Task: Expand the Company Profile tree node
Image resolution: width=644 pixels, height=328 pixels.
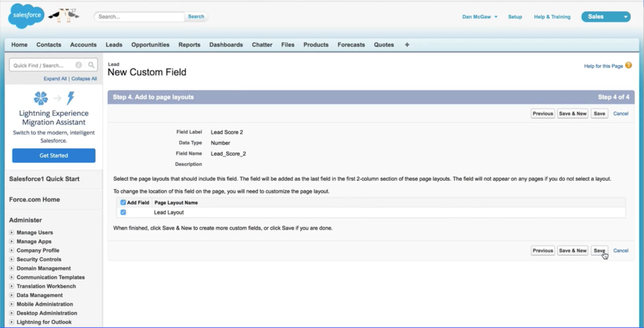Action: (x=12, y=250)
